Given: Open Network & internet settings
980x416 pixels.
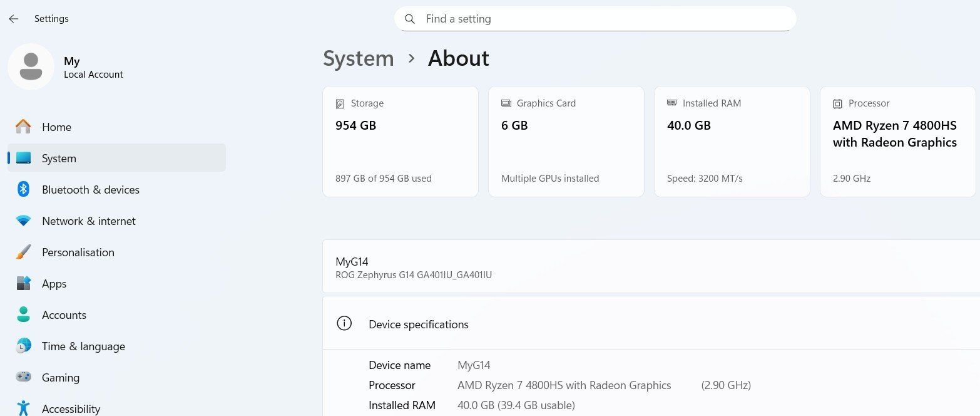Looking at the screenshot, I should coord(116,221).
